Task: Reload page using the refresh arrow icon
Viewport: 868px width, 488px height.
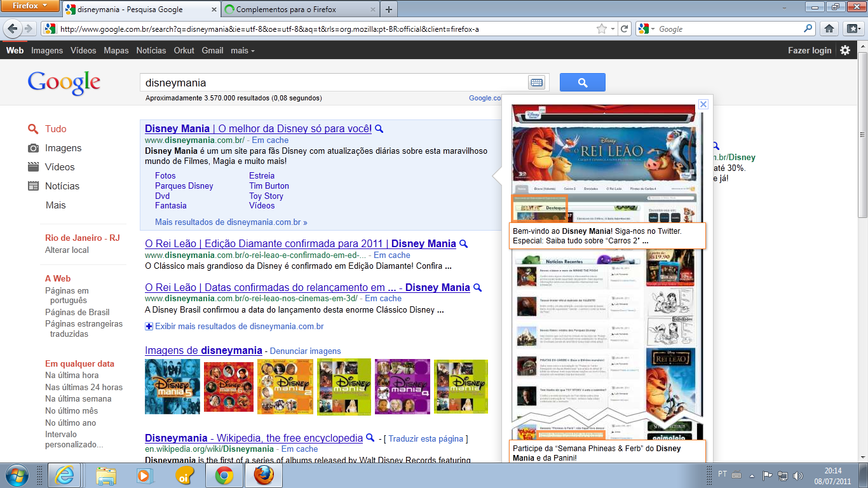Action: click(x=625, y=29)
